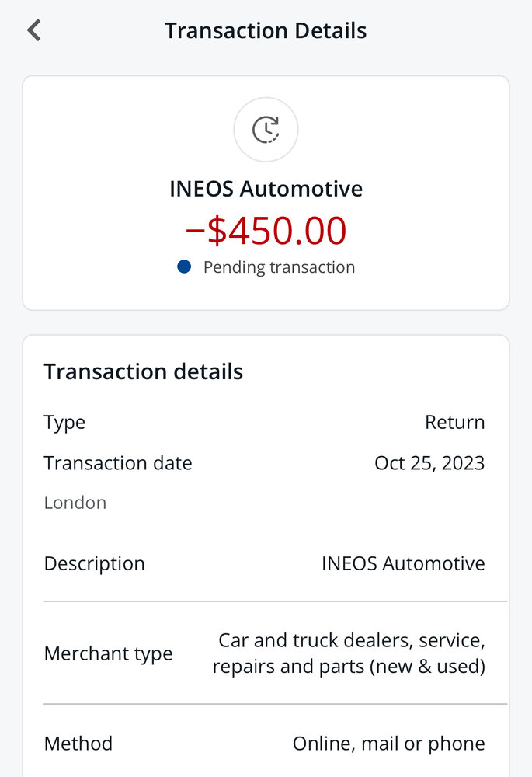Tap the pending clock icon

[x=266, y=129]
